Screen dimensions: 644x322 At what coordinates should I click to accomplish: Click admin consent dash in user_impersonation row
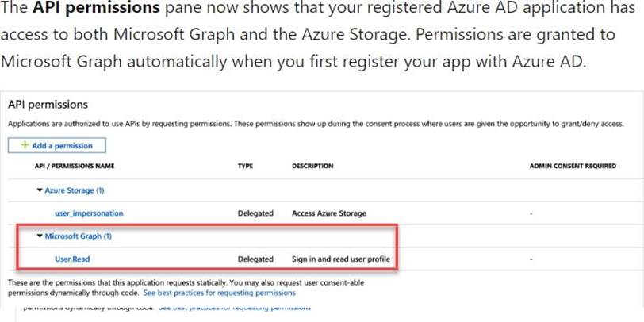531,213
